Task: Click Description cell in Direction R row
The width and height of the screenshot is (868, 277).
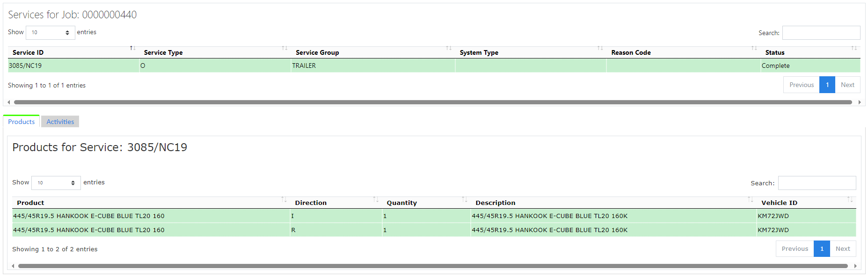Action: (x=613, y=230)
